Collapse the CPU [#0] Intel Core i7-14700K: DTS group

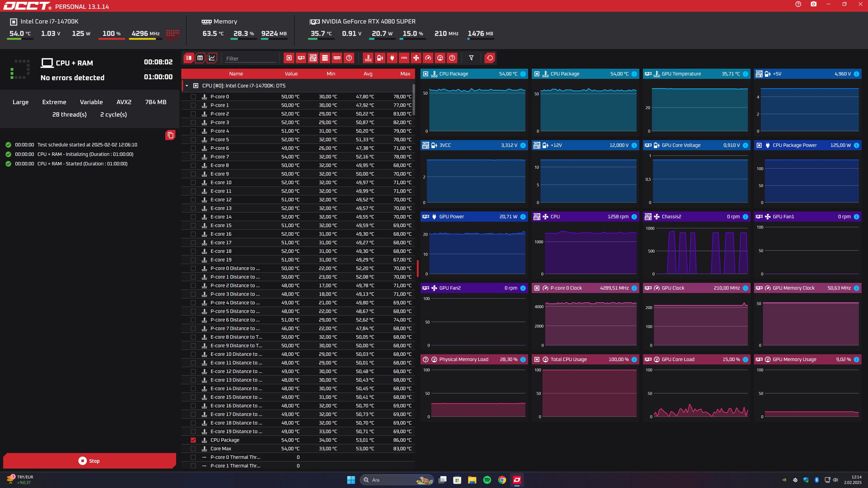coord(187,86)
